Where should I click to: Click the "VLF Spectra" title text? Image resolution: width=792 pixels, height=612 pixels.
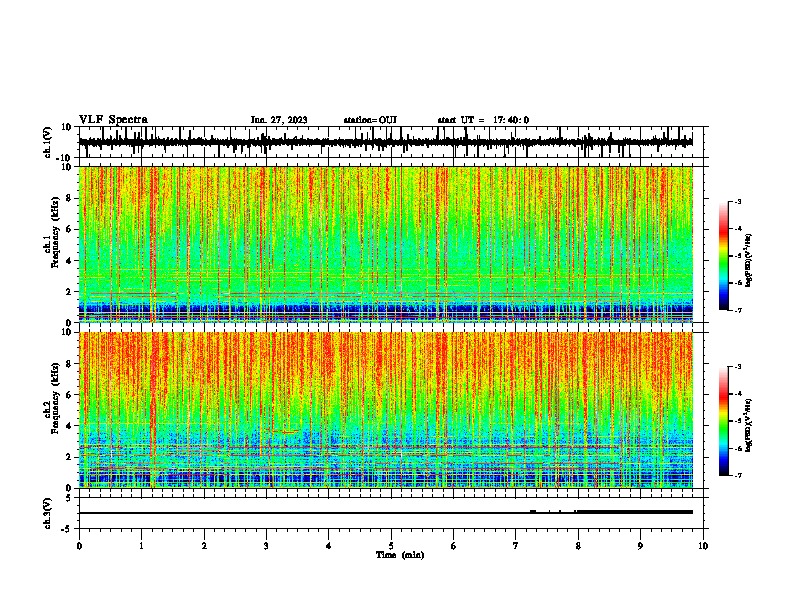coord(113,120)
